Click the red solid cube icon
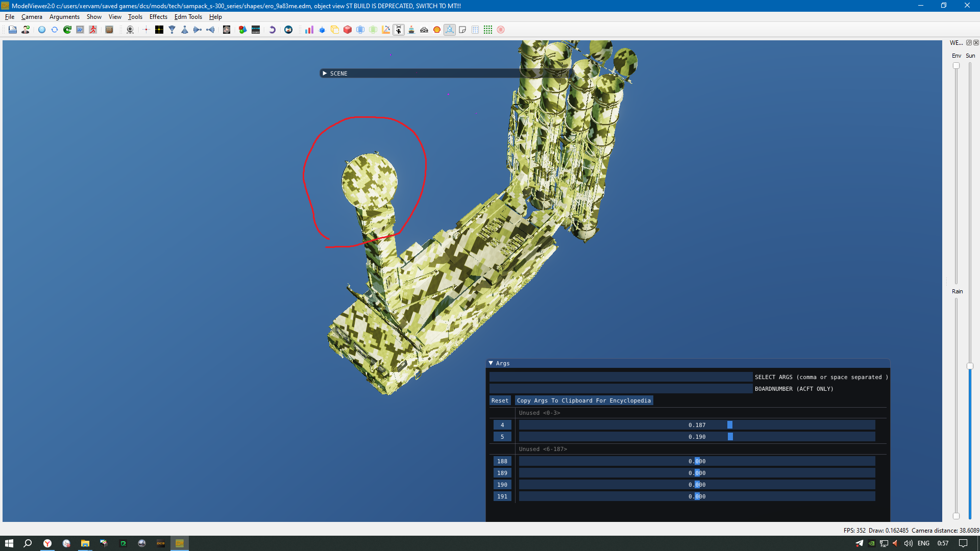Screen dimensions: 980x551 [x=348, y=30]
